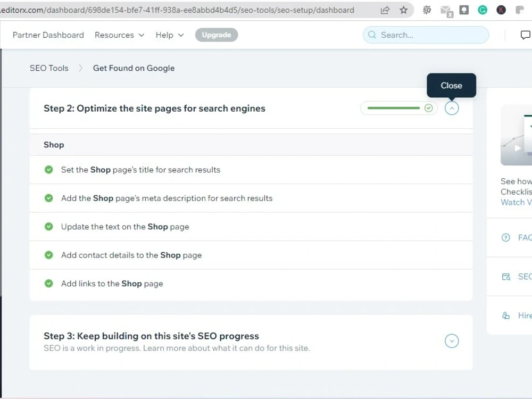This screenshot has height=399, width=532.
Task: Click the Hire professional icon in sidebar
Action: pyautogui.click(x=505, y=315)
